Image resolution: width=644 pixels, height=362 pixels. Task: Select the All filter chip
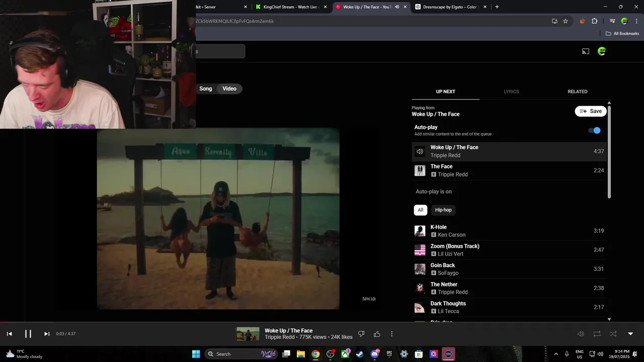(x=421, y=210)
